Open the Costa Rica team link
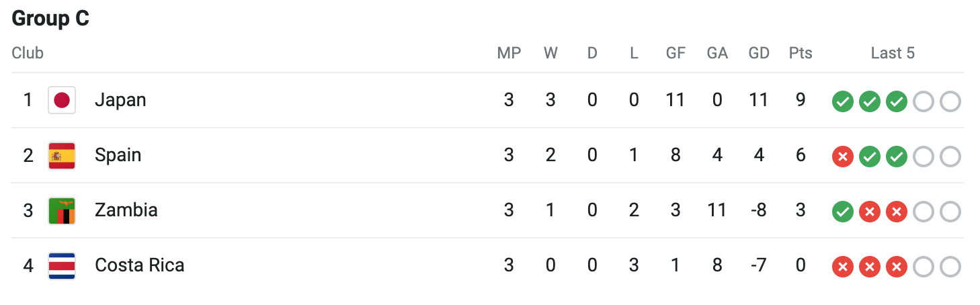The image size is (980, 305). [139, 265]
